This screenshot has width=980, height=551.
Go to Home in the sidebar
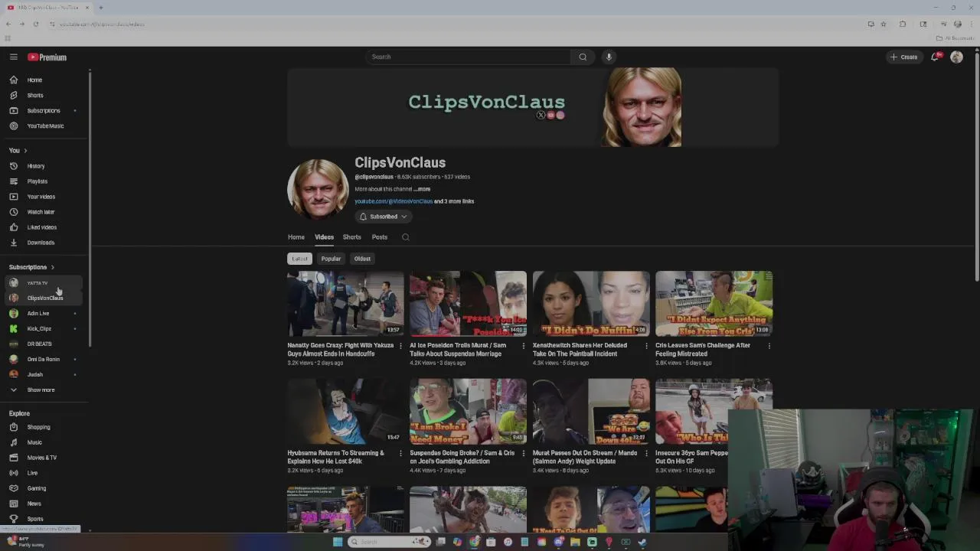[x=44, y=80]
